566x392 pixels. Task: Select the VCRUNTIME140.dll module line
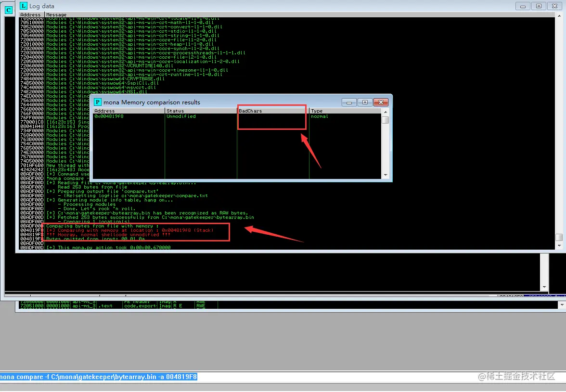[x=110, y=65]
